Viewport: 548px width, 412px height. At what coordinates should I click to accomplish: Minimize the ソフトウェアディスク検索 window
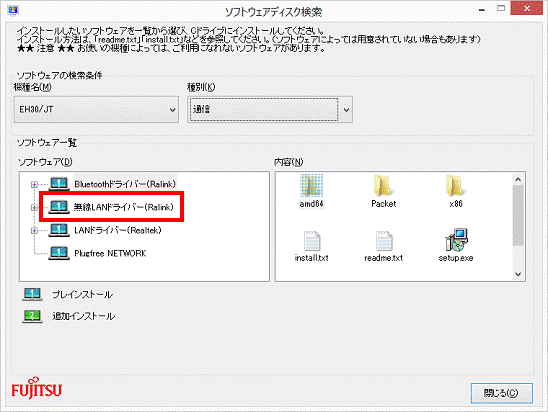(482, 9)
